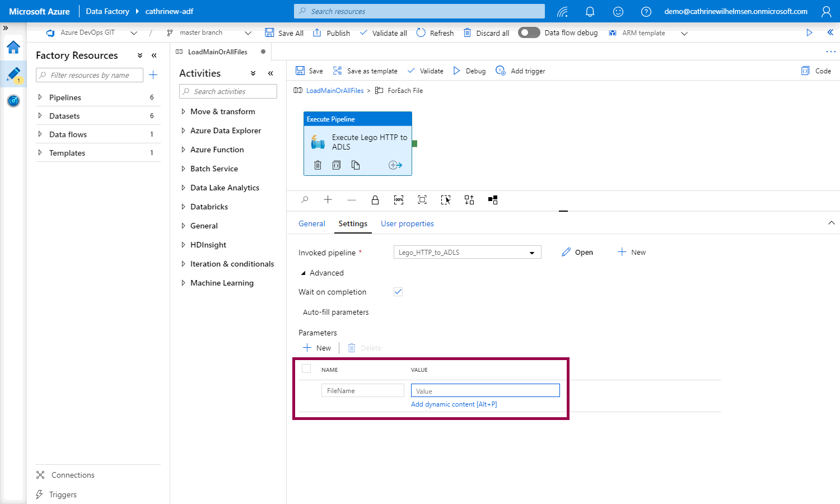Viewport: 840px width, 504px height.
Task: Click the lock canvas icon
Action: (375, 200)
